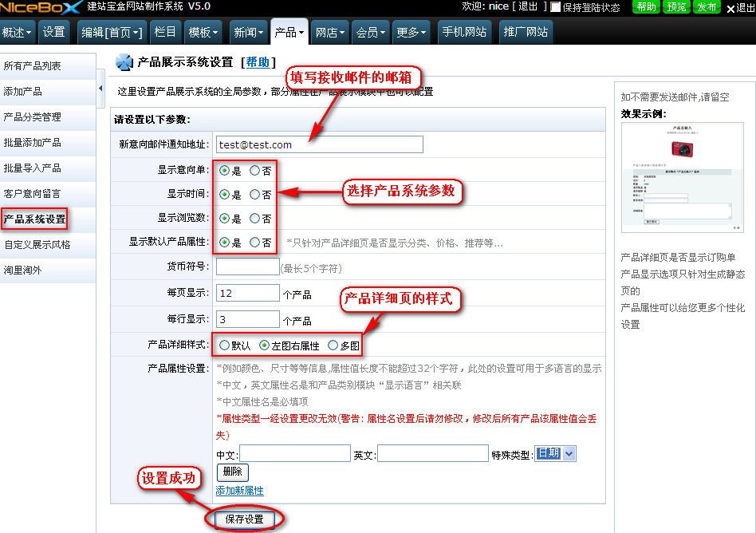This screenshot has width=756, height=533.
Task: Click the 添加新属性 link
Action: [x=239, y=491]
